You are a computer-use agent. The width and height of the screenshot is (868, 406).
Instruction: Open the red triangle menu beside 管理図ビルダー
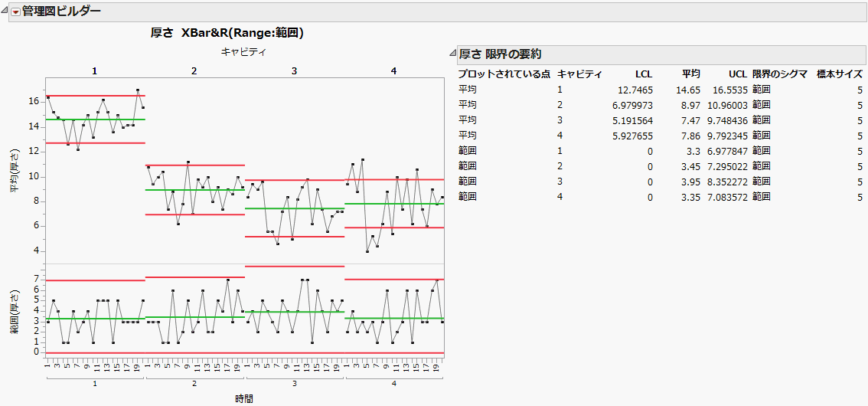point(15,11)
